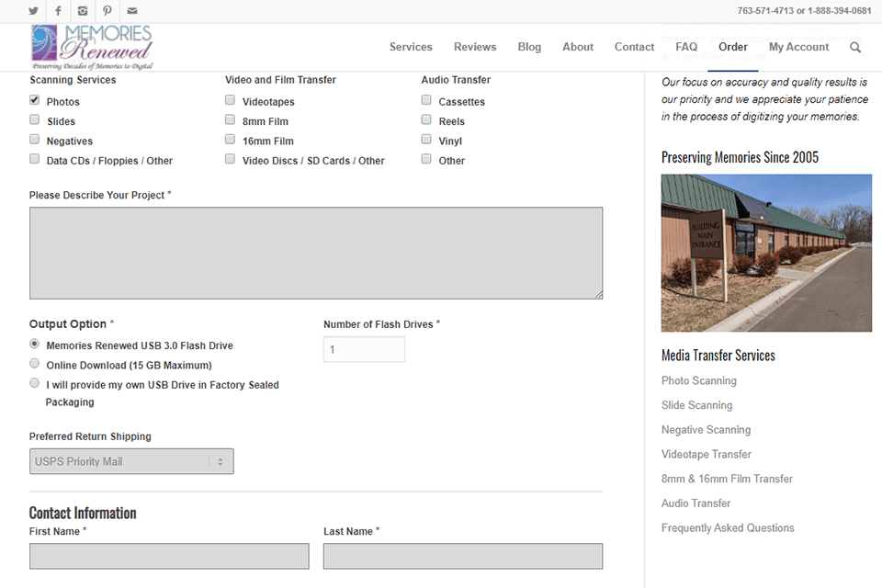This screenshot has height=588, width=882.
Task: Click the Number of Flash Drives field
Action: (x=364, y=349)
